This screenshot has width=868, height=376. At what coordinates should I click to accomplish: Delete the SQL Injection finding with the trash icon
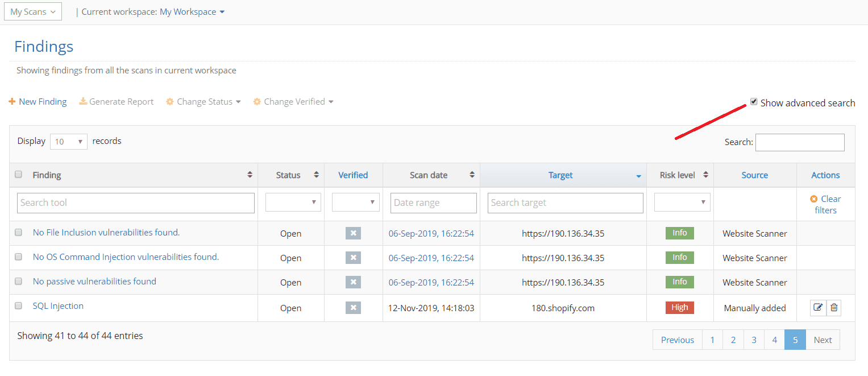coord(834,307)
